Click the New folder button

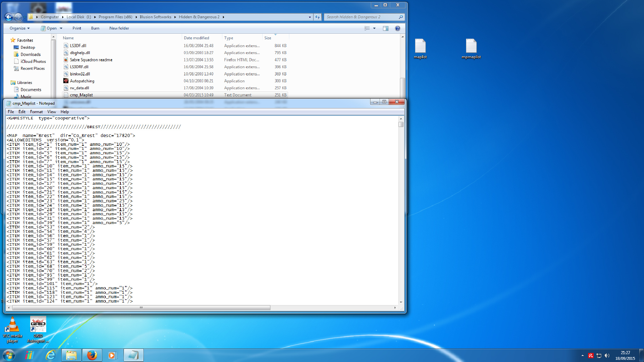tap(119, 28)
